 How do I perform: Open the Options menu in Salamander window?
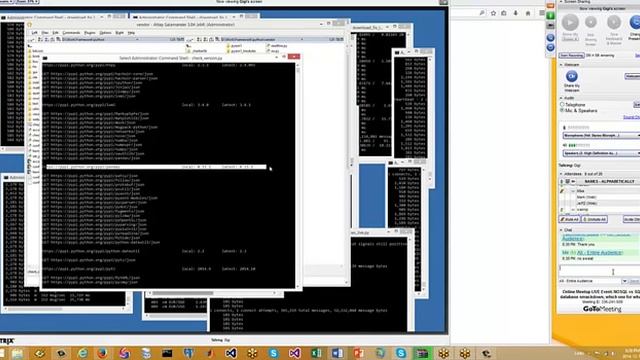tap(105, 33)
